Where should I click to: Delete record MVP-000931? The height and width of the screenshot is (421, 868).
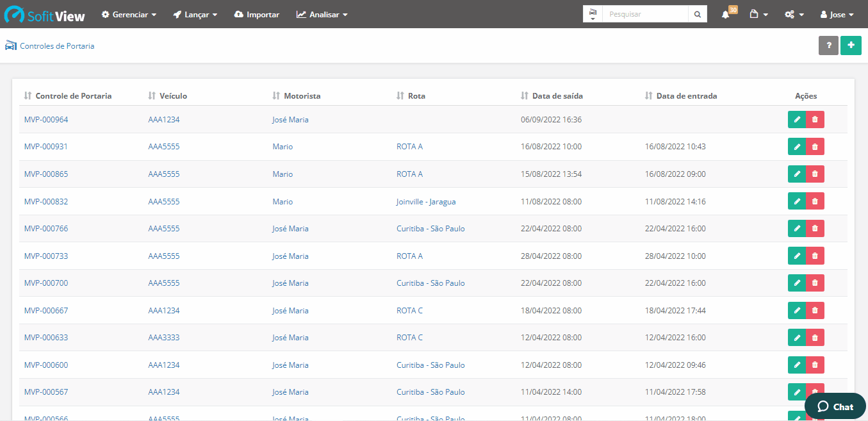coord(815,147)
